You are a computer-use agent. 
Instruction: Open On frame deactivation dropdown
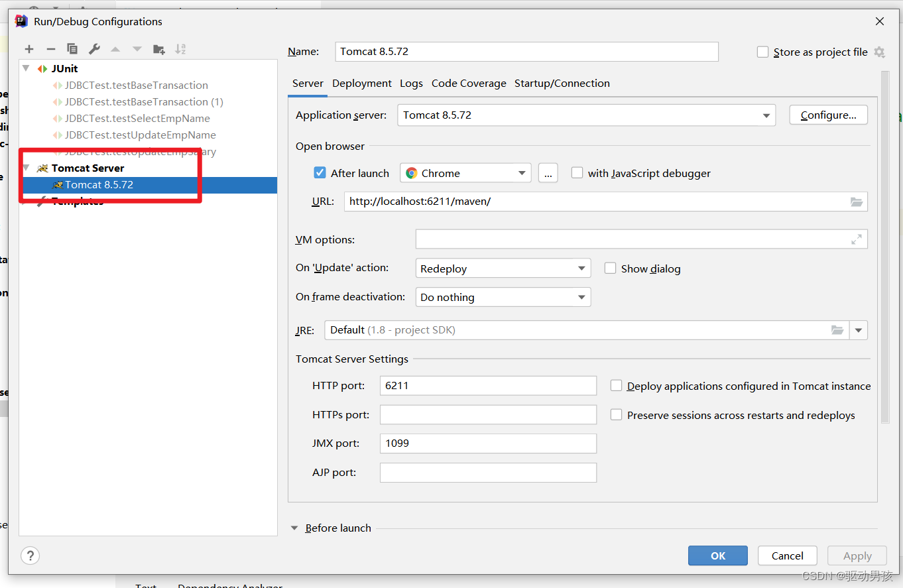[x=503, y=297]
